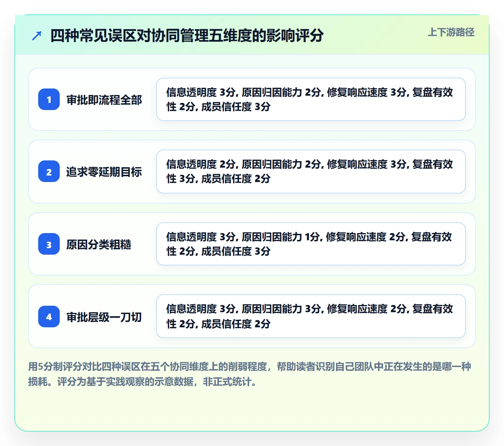Click the arrow icon beside the title
The image size is (504, 446).
[x=37, y=36]
